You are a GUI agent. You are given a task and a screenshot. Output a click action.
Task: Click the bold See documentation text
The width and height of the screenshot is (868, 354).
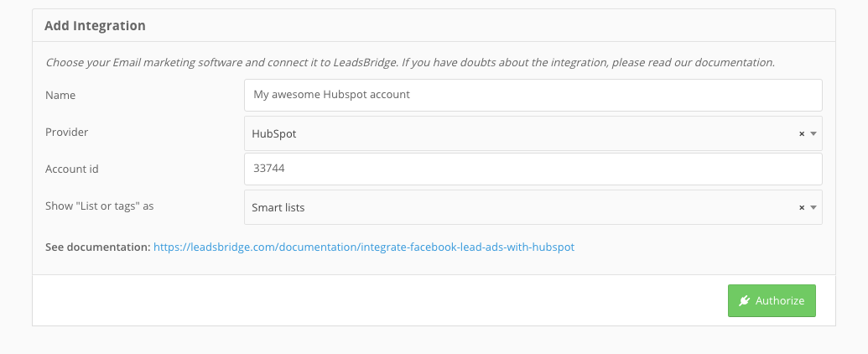[98, 247]
